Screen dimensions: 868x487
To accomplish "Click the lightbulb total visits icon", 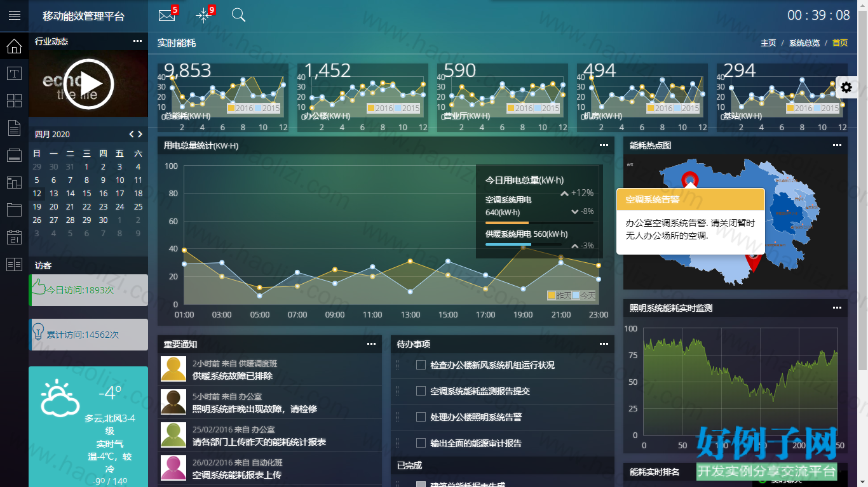I will (38, 333).
